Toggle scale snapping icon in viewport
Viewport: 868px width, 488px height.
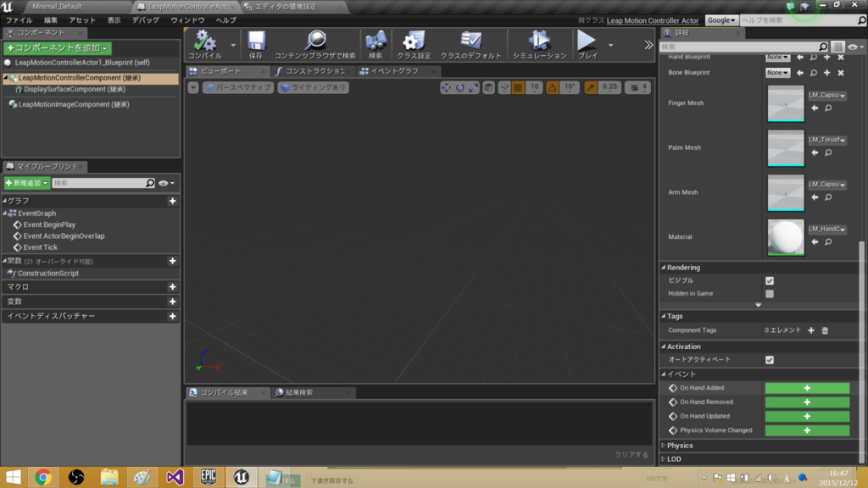point(591,87)
